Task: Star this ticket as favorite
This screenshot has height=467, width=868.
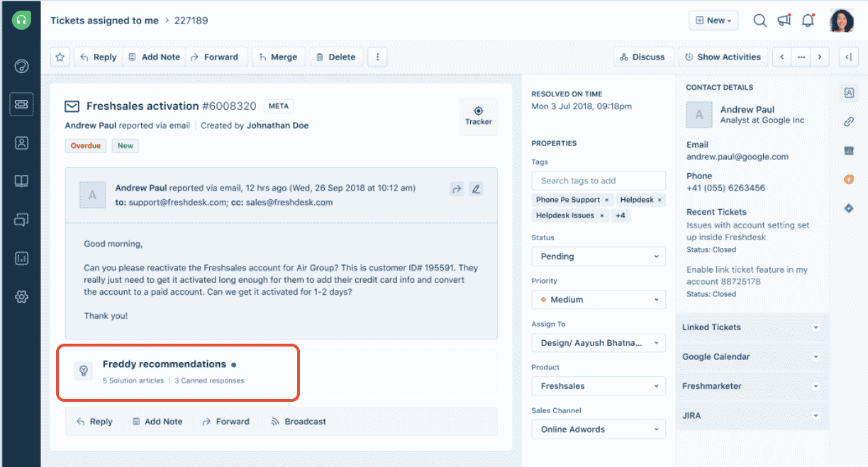Action: pos(60,57)
